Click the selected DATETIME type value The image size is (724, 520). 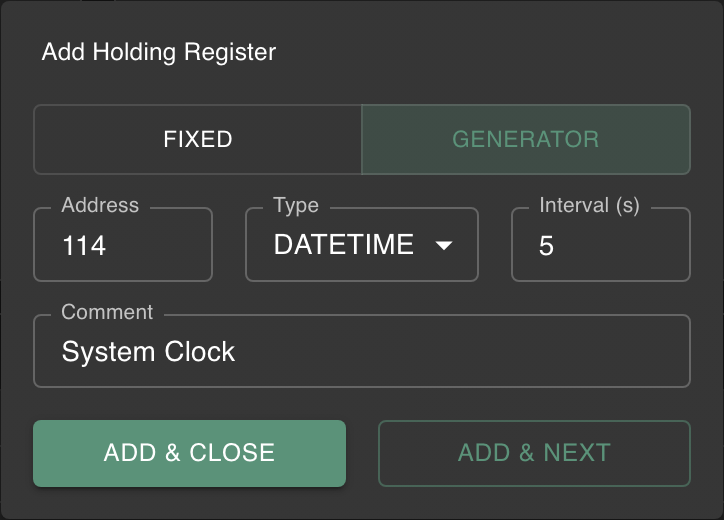pyautogui.click(x=343, y=245)
